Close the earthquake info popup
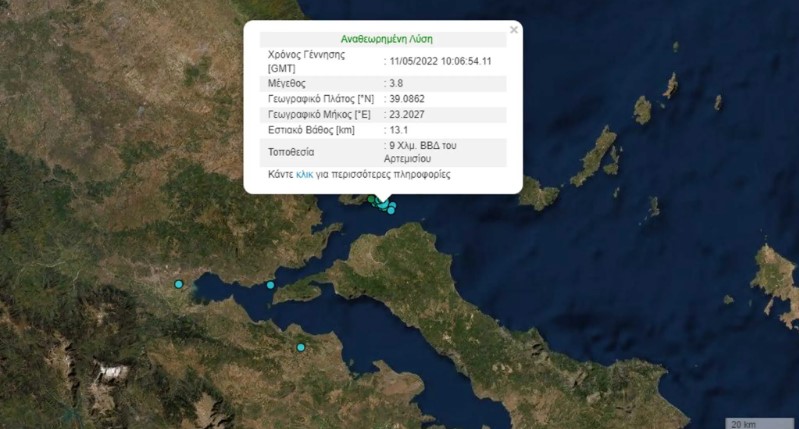This screenshot has width=799, height=429. pos(514,30)
